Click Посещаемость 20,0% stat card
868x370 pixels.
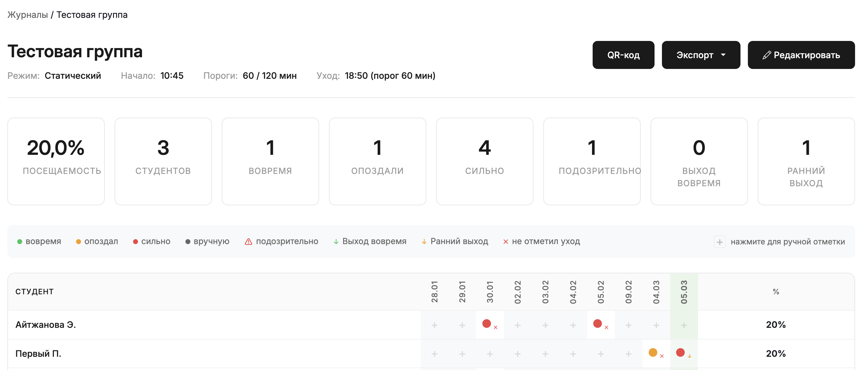56,161
